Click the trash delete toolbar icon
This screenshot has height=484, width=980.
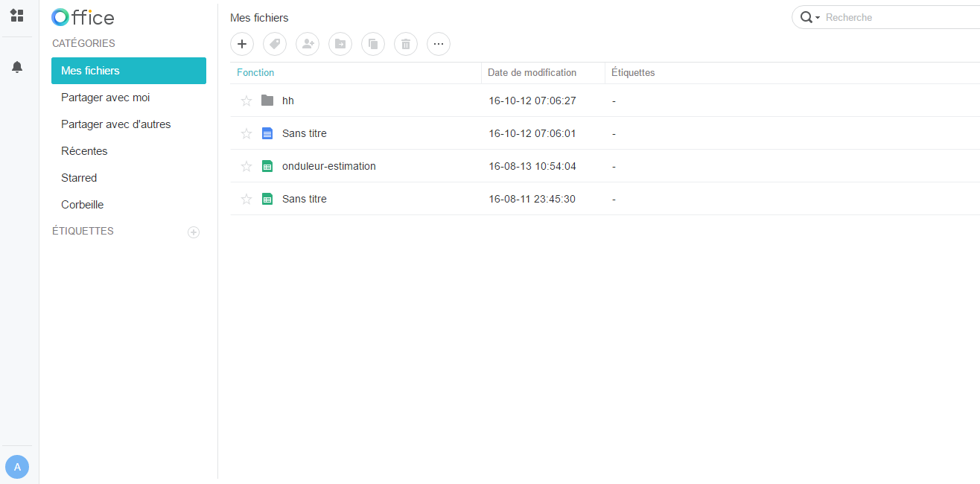click(x=406, y=44)
